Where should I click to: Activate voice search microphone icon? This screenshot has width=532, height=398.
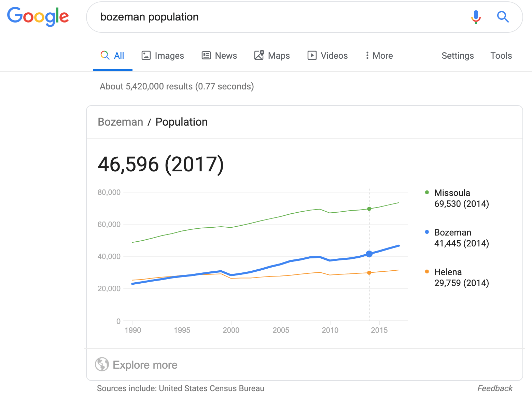pos(476,17)
